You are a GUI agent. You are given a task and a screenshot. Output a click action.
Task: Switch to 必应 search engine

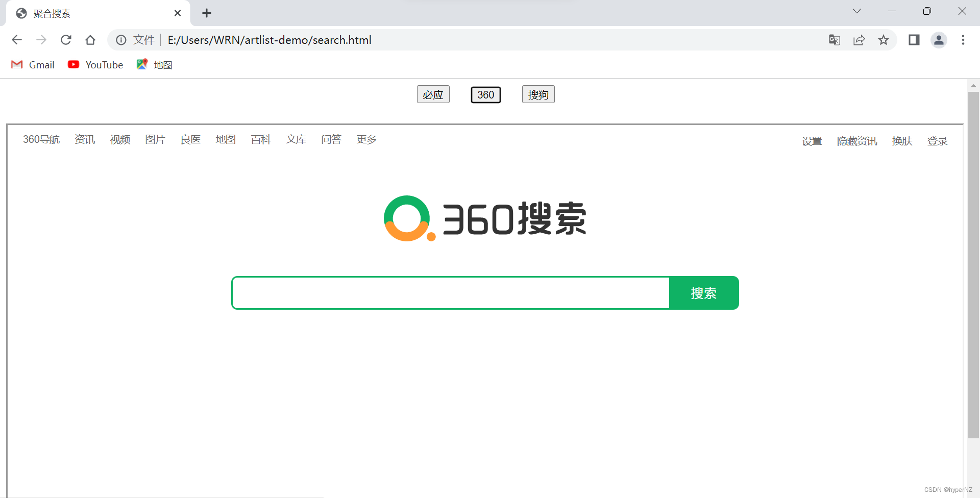pyautogui.click(x=433, y=94)
